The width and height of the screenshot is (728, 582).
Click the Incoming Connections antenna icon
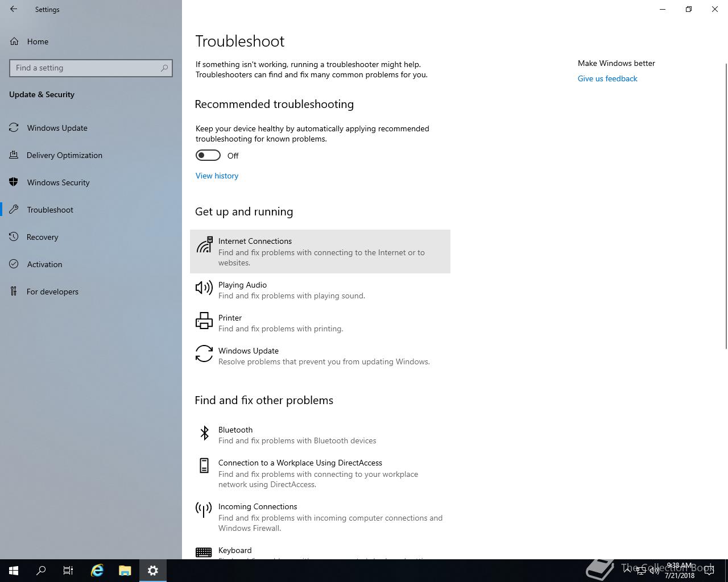[x=204, y=509]
